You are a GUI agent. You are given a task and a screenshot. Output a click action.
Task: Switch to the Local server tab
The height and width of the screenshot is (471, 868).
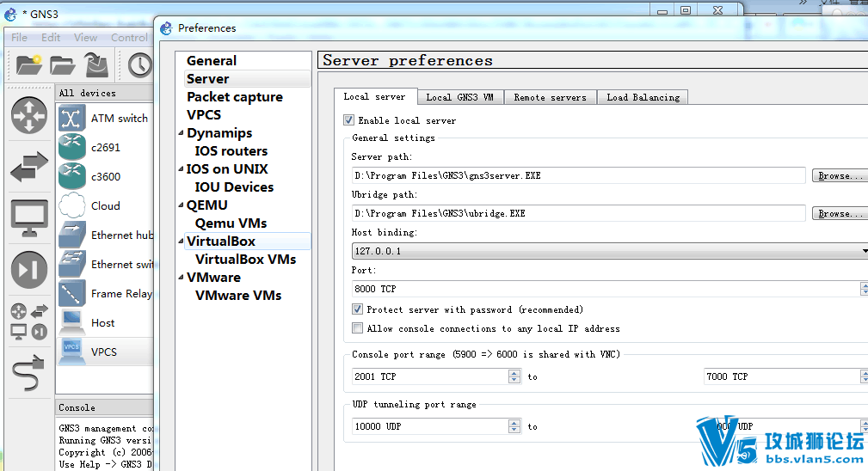(375, 97)
